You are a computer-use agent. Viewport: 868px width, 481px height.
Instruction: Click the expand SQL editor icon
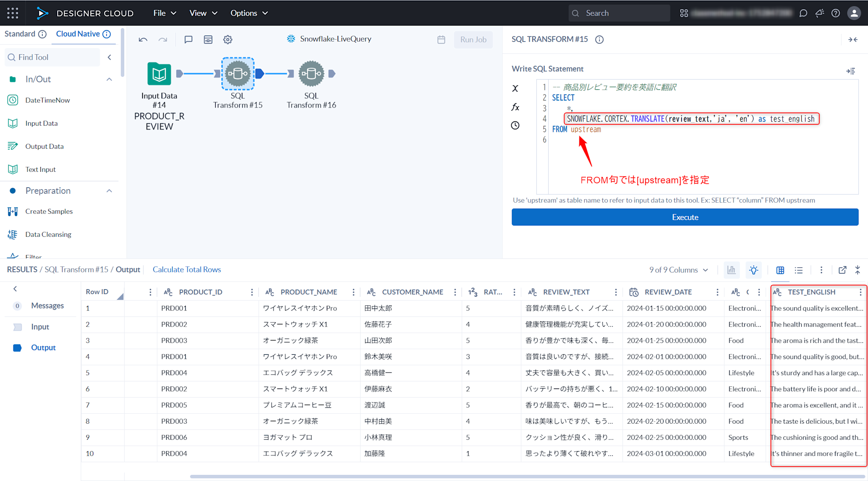[x=851, y=71]
